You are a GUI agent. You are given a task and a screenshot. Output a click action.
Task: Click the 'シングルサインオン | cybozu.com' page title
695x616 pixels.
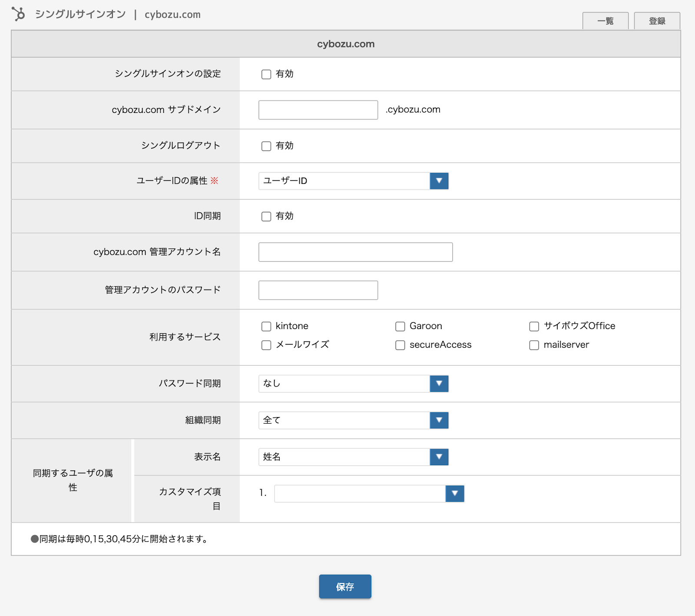[118, 14]
